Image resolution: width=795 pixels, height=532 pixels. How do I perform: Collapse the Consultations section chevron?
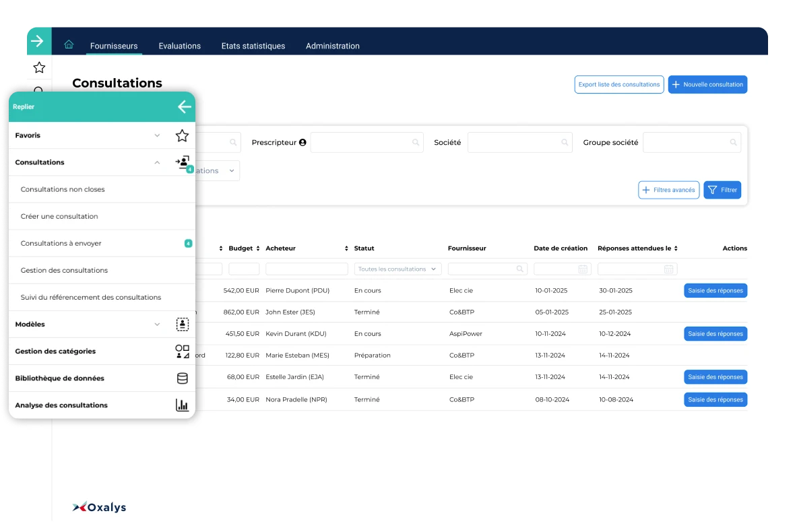click(x=157, y=162)
